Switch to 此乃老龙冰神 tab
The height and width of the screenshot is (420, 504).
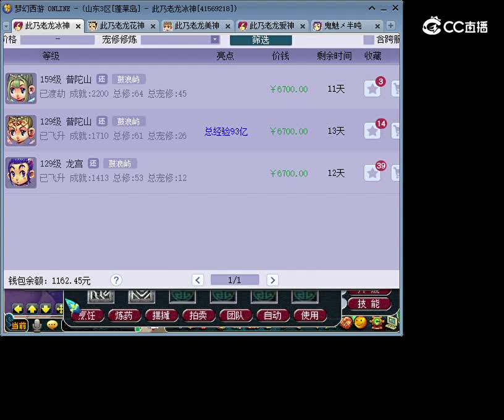47,26
